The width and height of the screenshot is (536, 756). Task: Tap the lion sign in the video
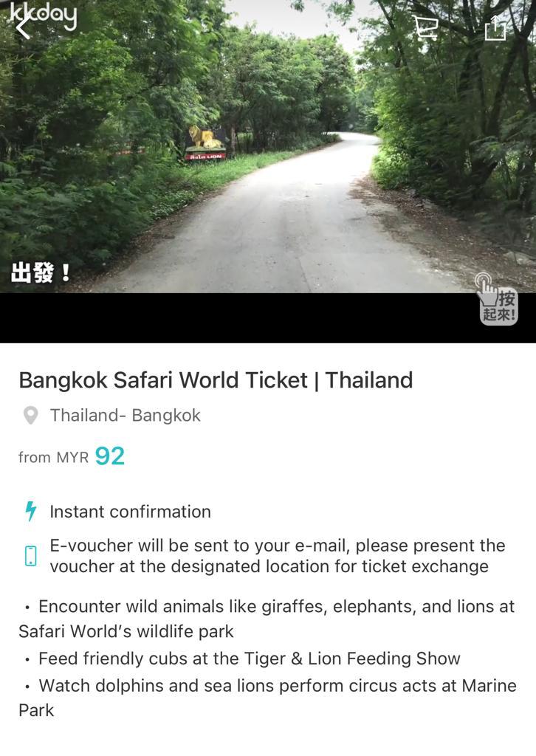point(206,143)
